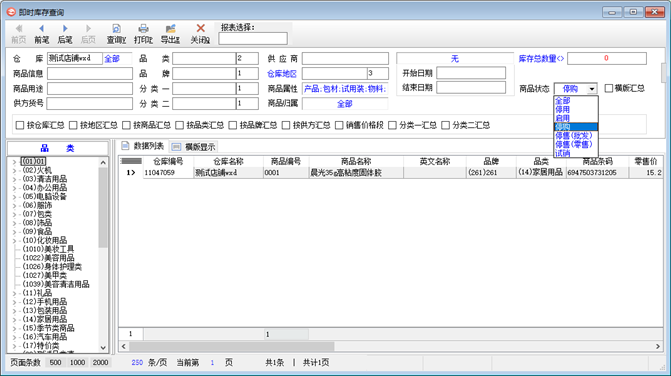Expand (01)01 category tree node

point(14,162)
